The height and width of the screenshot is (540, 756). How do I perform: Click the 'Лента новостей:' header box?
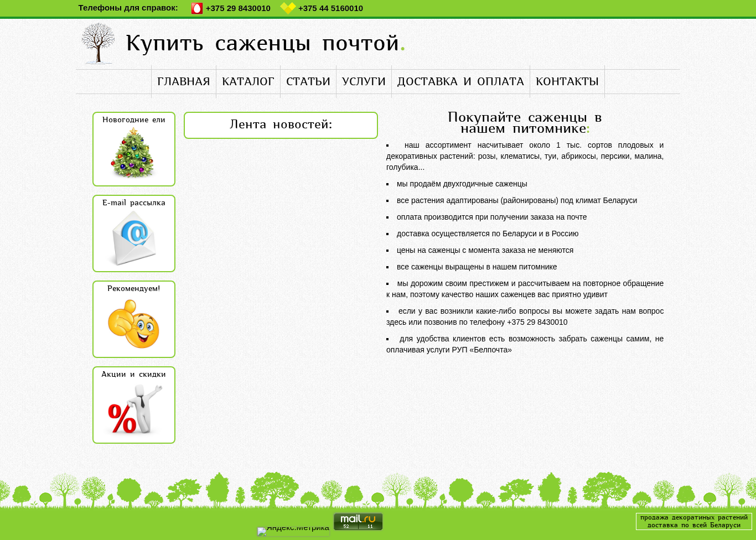281,125
